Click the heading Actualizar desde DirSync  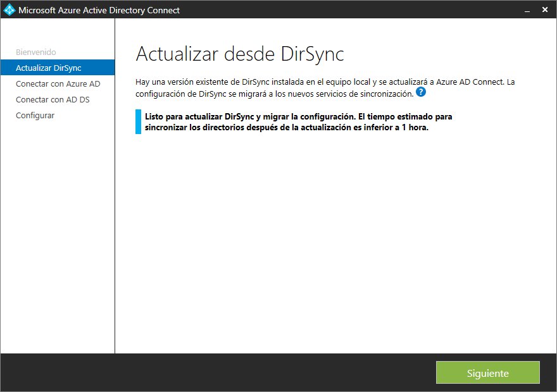[x=240, y=54]
